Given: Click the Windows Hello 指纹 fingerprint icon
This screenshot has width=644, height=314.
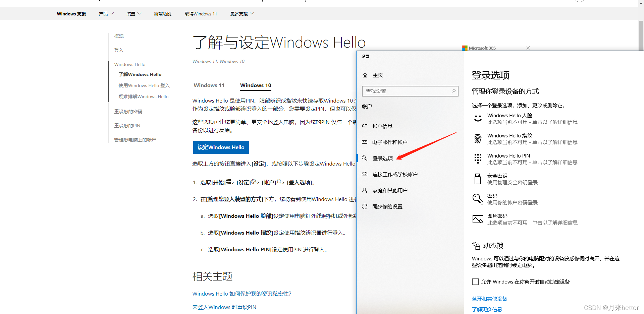Looking at the screenshot, I should 478,139.
